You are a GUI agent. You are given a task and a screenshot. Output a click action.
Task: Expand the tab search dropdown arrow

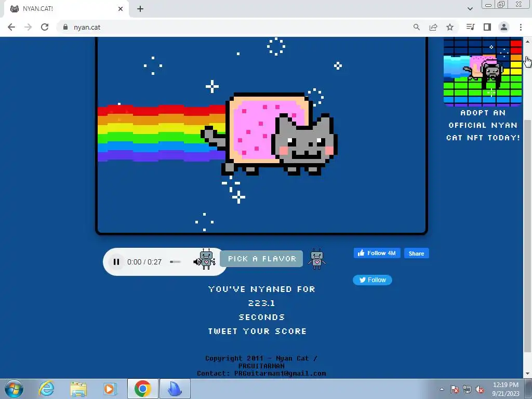pyautogui.click(x=470, y=9)
